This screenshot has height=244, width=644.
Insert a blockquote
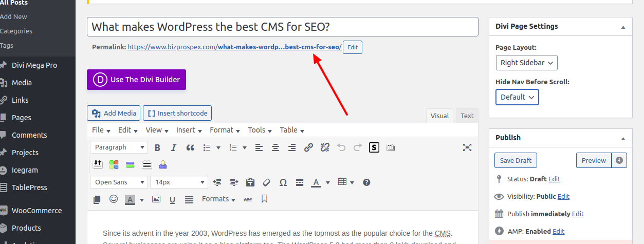click(190, 147)
